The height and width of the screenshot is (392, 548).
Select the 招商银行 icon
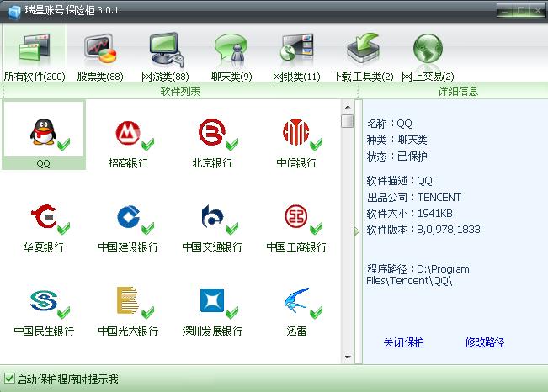tap(128, 133)
